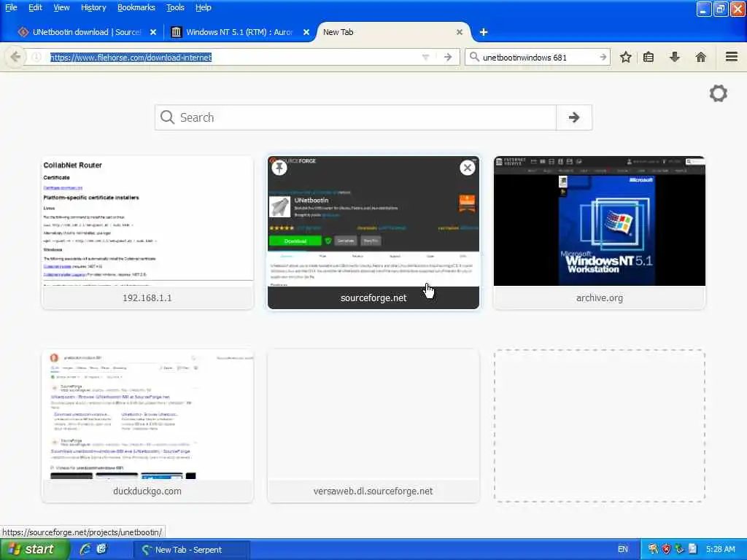Open the versaweb.dl.sourceforge.net tile

373,426
